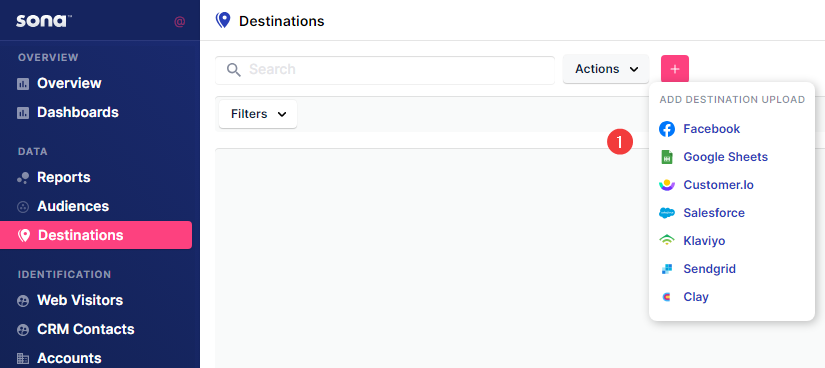Open the Actions dropdown
Screen dimensions: 825x368
tap(606, 69)
